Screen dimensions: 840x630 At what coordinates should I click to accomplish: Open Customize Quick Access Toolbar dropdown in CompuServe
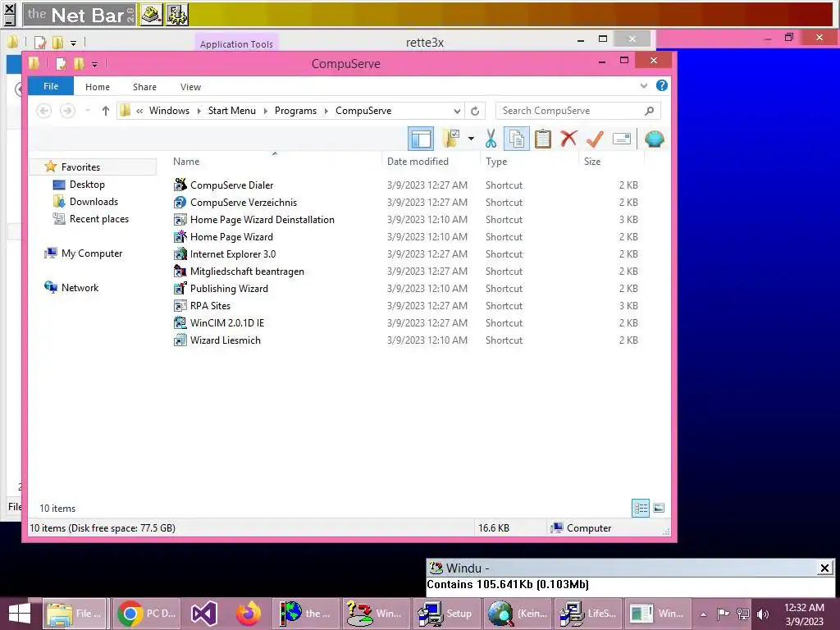click(94, 64)
